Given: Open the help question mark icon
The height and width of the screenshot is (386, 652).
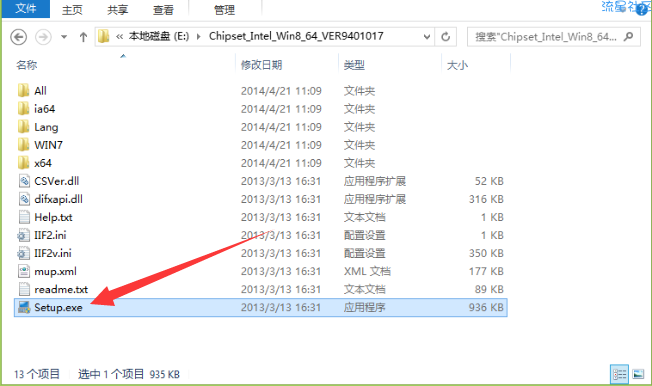Looking at the screenshot, I should pos(642,10).
